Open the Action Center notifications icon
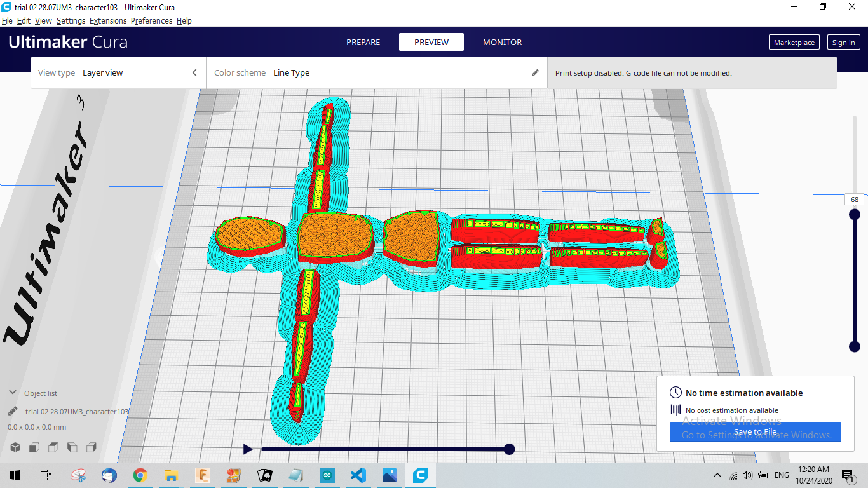 click(848, 475)
